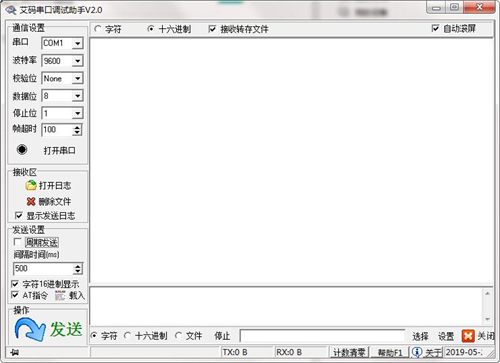
Task: Minimize the 艾码串口调试助手 window
Action: 437,8
